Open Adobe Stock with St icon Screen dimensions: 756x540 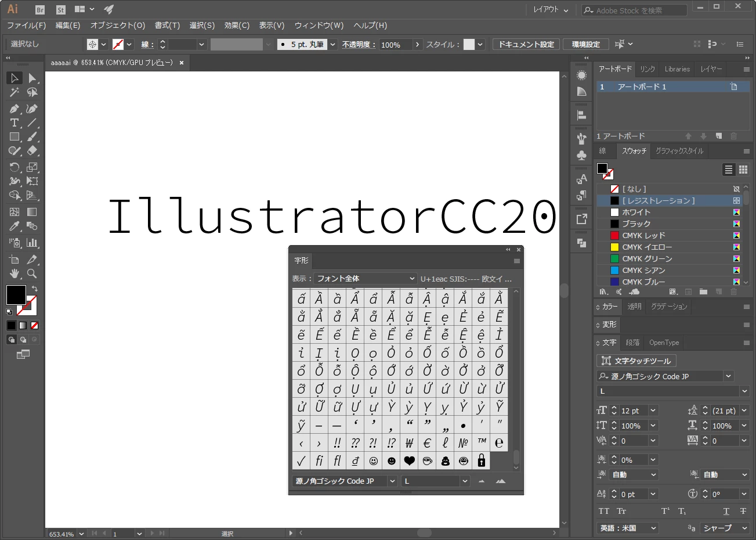pos(61,9)
